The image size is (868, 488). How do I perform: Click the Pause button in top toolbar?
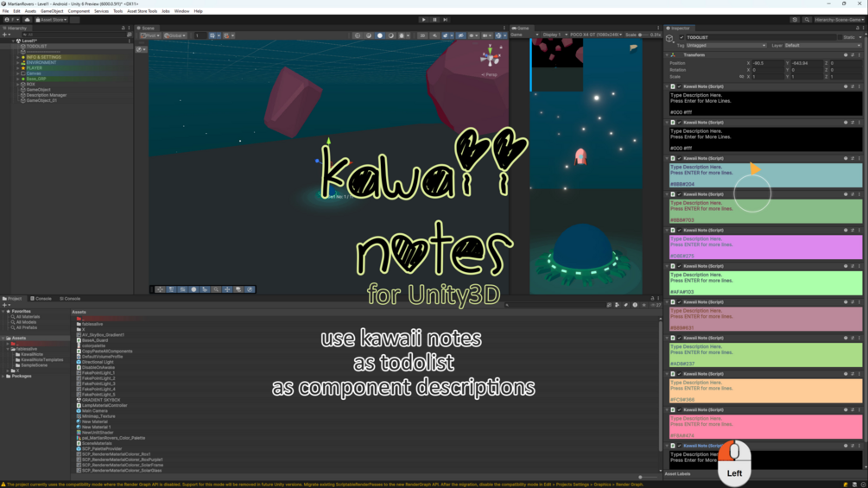[x=434, y=19]
